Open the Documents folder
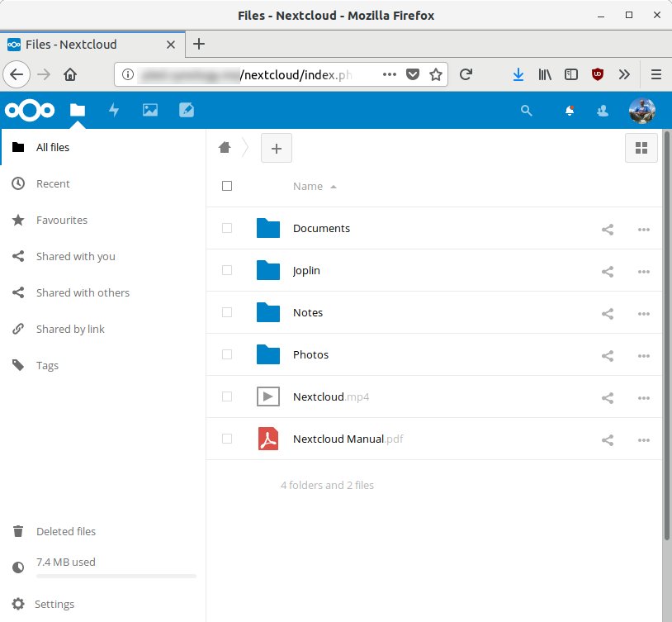Screen dimensions: 672x622 click(x=321, y=228)
